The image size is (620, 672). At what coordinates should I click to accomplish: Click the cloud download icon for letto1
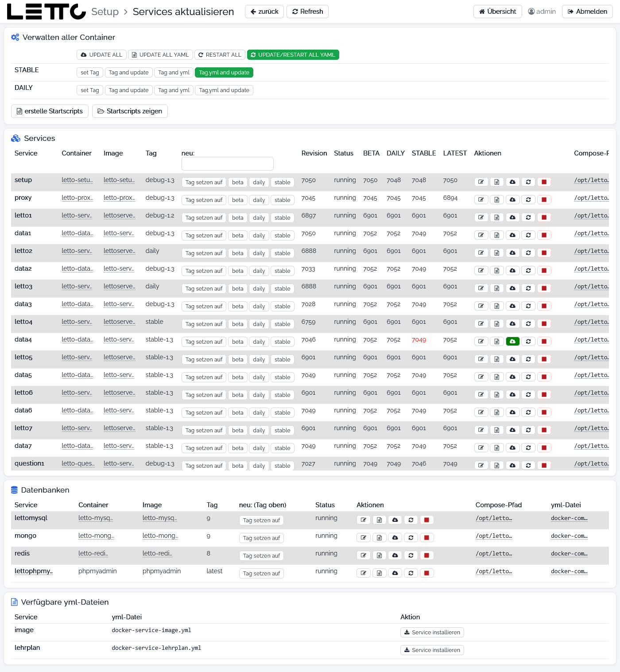[x=512, y=217]
